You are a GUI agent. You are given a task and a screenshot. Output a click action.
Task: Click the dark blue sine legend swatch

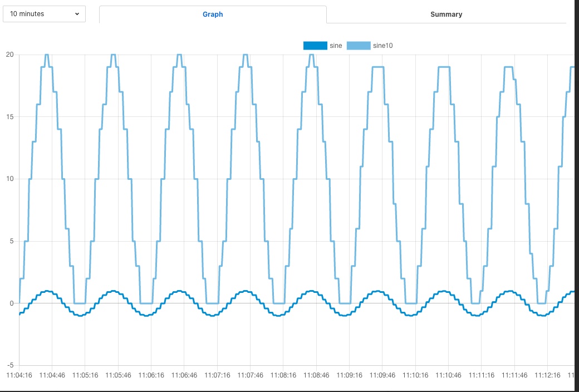point(315,46)
